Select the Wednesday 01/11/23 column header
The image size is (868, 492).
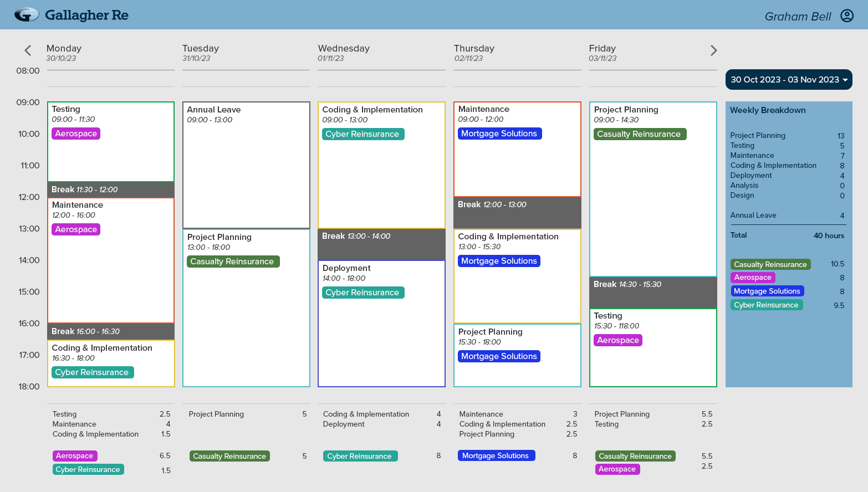(344, 53)
